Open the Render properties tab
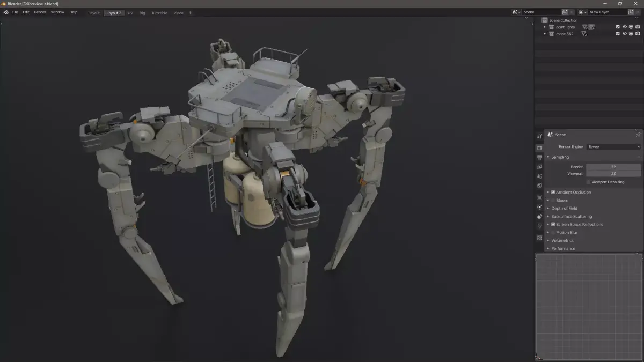 pyautogui.click(x=540, y=148)
